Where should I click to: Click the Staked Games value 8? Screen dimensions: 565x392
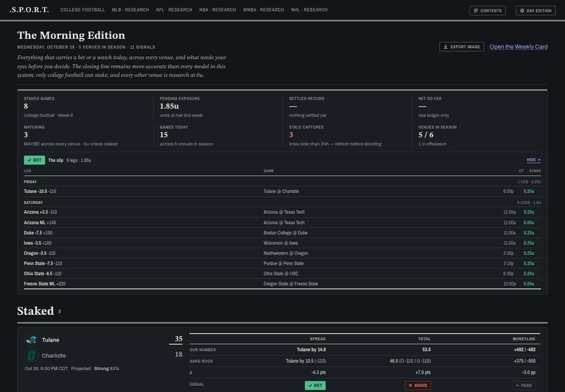tap(26, 106)
